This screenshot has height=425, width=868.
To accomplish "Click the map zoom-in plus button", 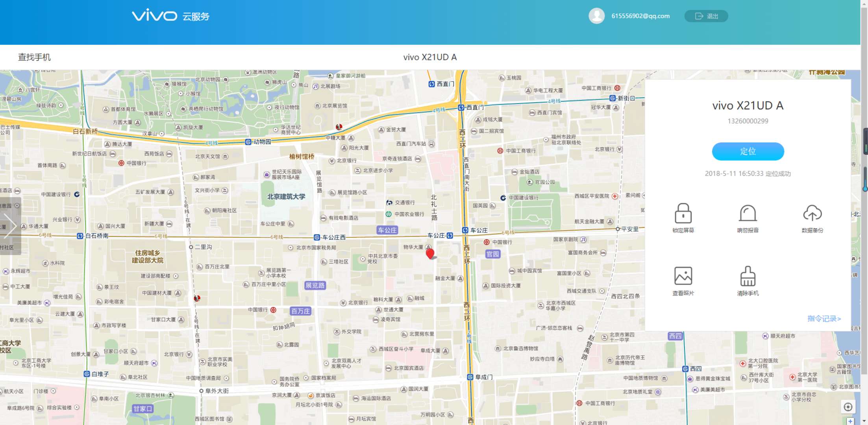I will (x=850, y=421).
